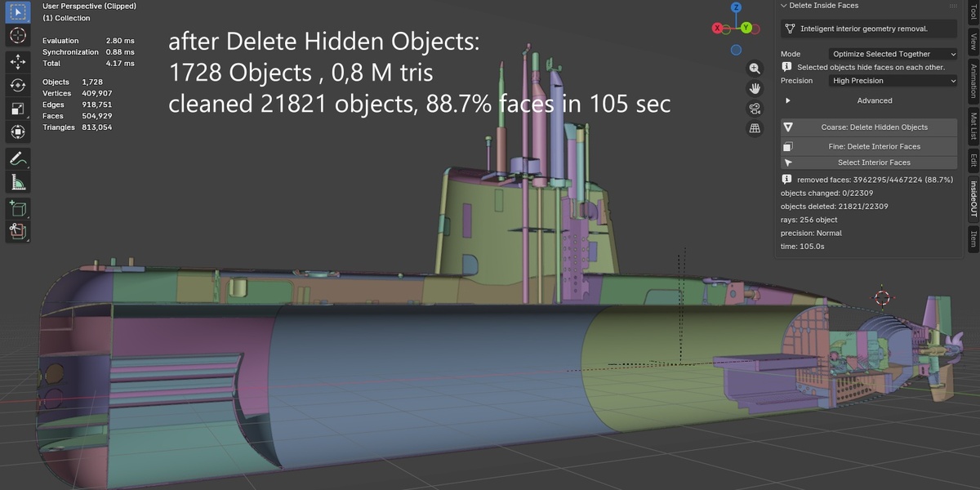This screenshot has height=490, width=980.
Task: Choose the Move tool
Action: point(17,61)
